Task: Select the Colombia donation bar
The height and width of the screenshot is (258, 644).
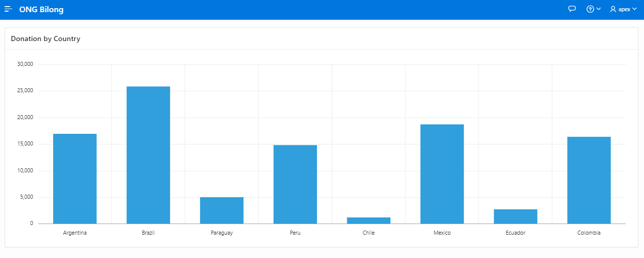Action: tap(589, 180)
